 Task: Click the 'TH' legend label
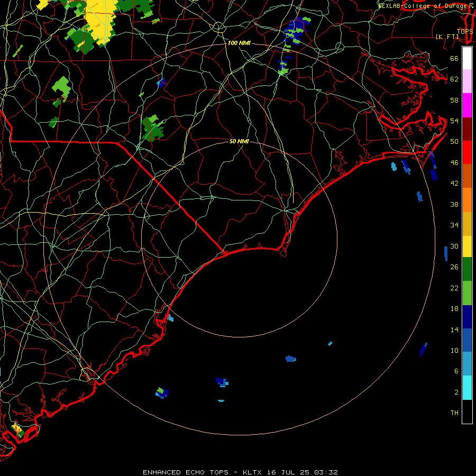[x=454, y=413]
